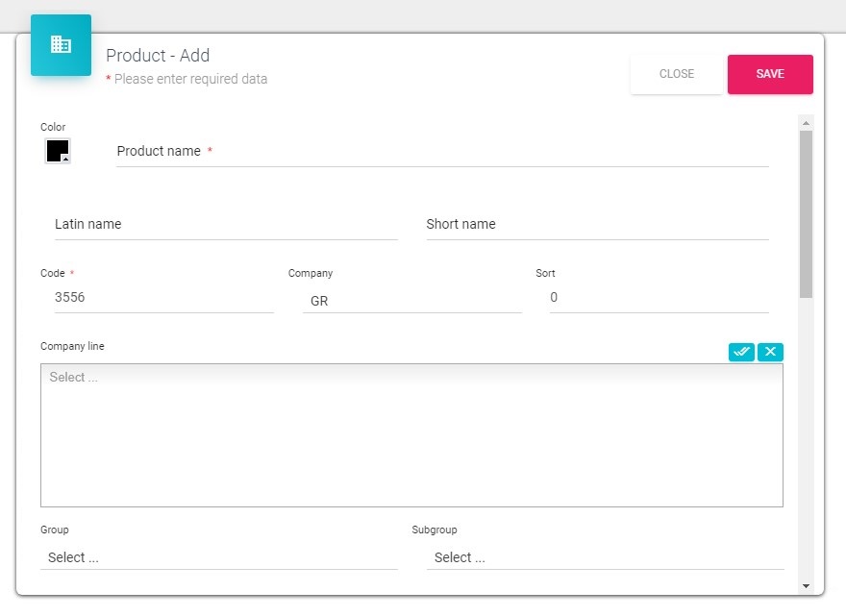Select the Code field containing 3556

point(163,298)
